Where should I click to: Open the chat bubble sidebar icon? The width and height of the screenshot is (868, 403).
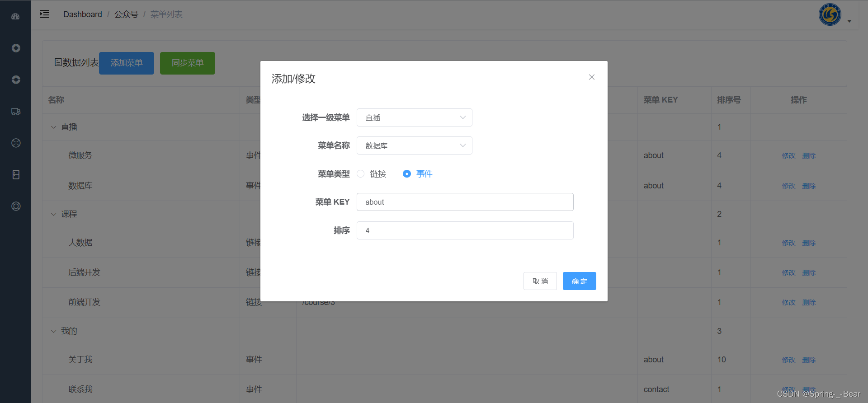pos(16,143)
